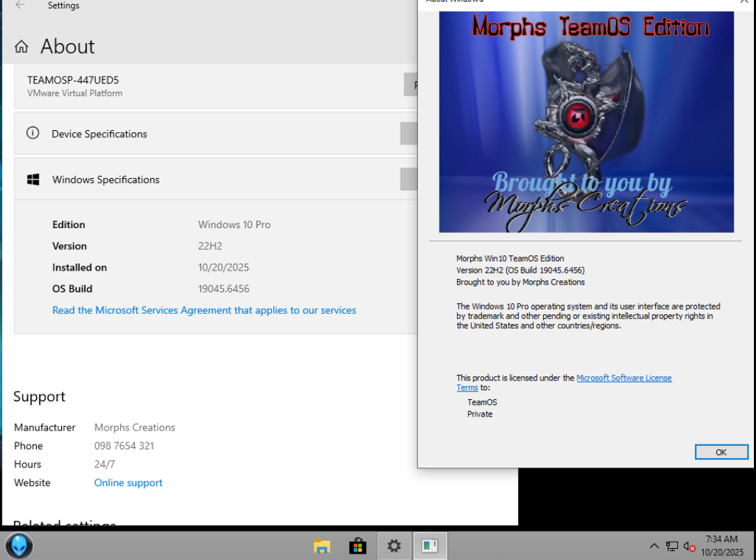Click the Edition value Windows 10 Pro
The width and height of the screenshot is (756, 560).
234,225
